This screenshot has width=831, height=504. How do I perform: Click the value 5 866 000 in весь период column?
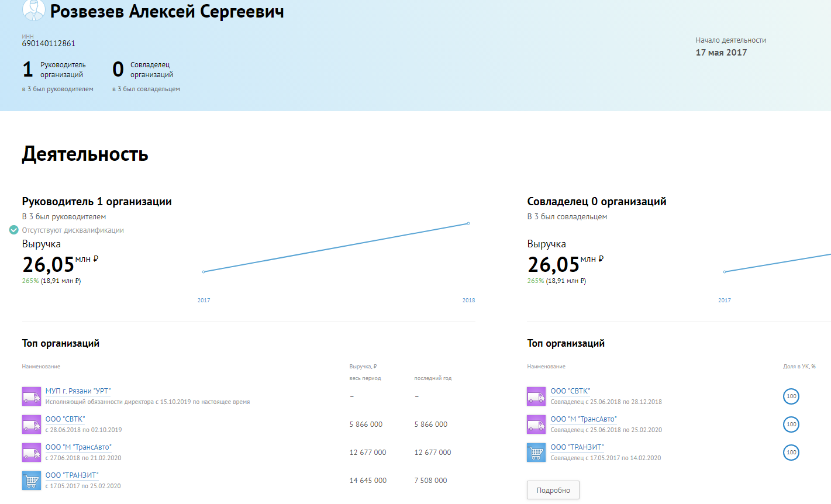(366, 424)
